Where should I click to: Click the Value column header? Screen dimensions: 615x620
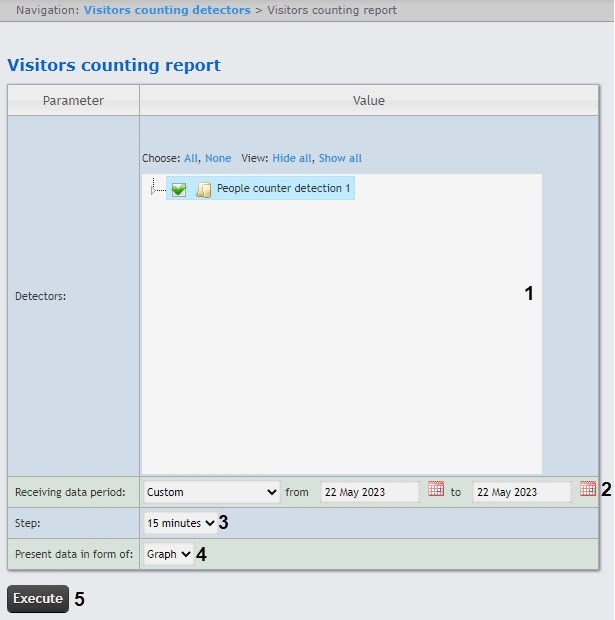(x=369, y=100)
